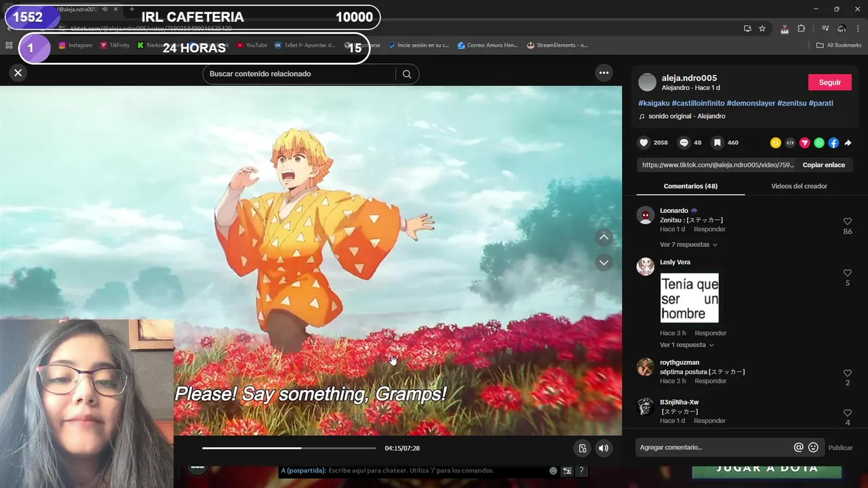Repost video using yellow repost icon
The image size is (868, 488).
(775, 142)
